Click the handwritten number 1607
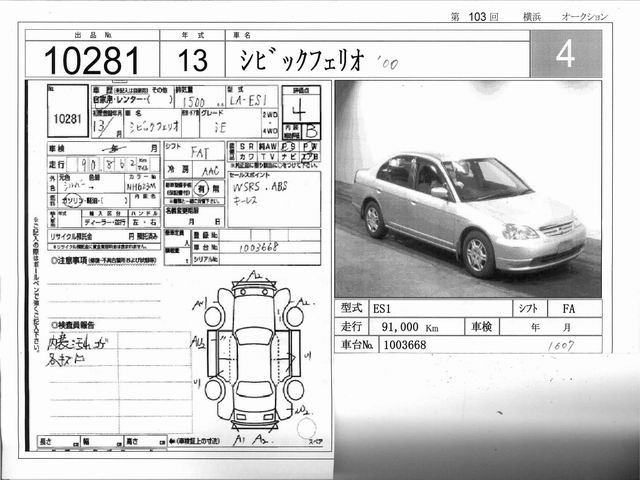 coord(560,346)
